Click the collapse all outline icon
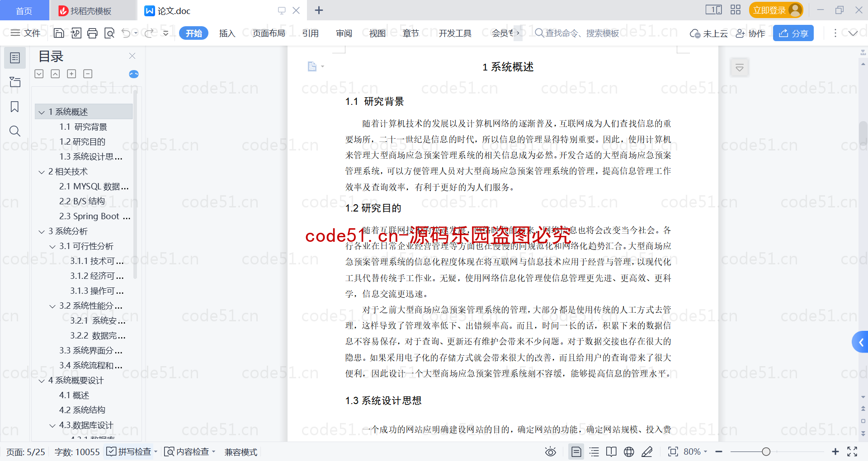This screenshot has height=461, width=868. 55,74
